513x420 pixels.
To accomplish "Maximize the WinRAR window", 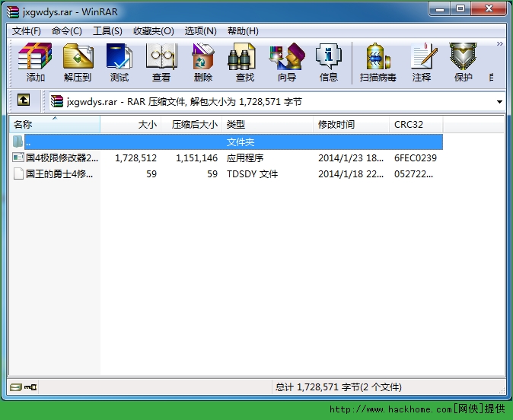I will point(460,9).
